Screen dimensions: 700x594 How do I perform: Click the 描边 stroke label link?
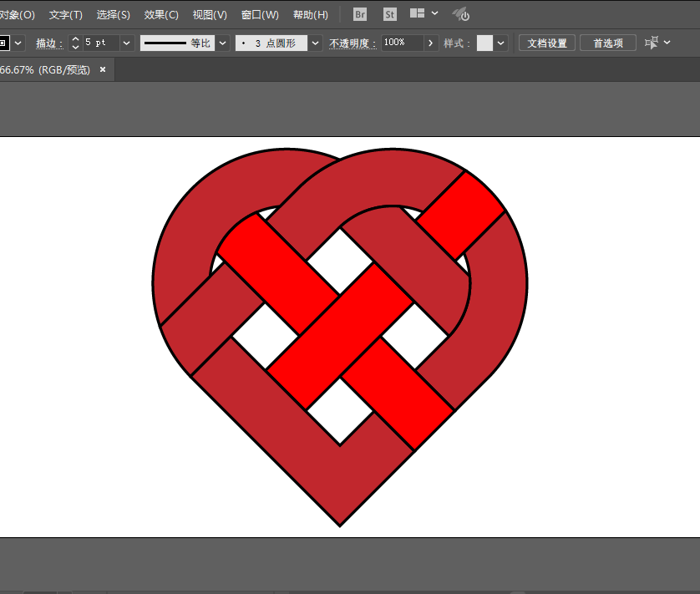49,43
